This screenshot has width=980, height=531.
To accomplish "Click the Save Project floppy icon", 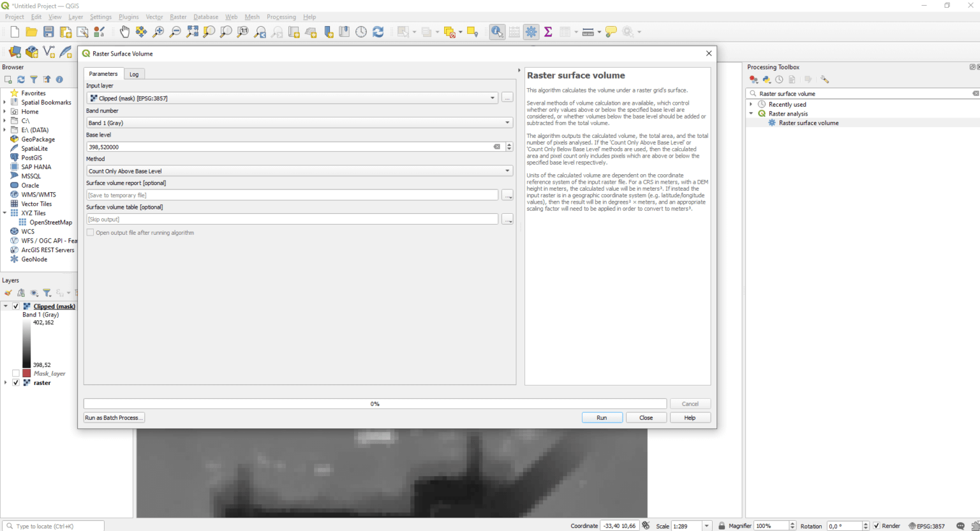I will [x=48, y=32].
